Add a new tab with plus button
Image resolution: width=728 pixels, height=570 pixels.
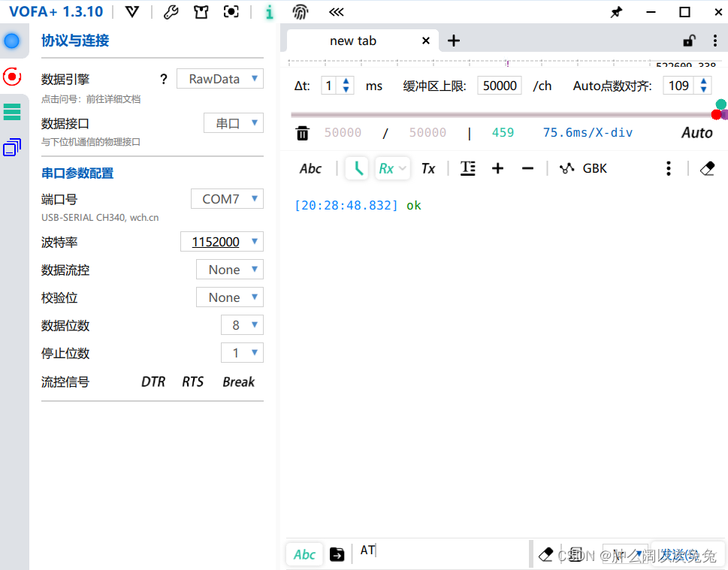[454, 41]
